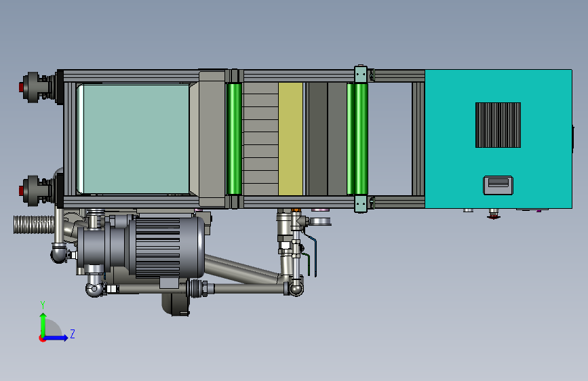Select the motor fan cover at bottom
Viewport: 588px width, 381px height.
[176, 304]
